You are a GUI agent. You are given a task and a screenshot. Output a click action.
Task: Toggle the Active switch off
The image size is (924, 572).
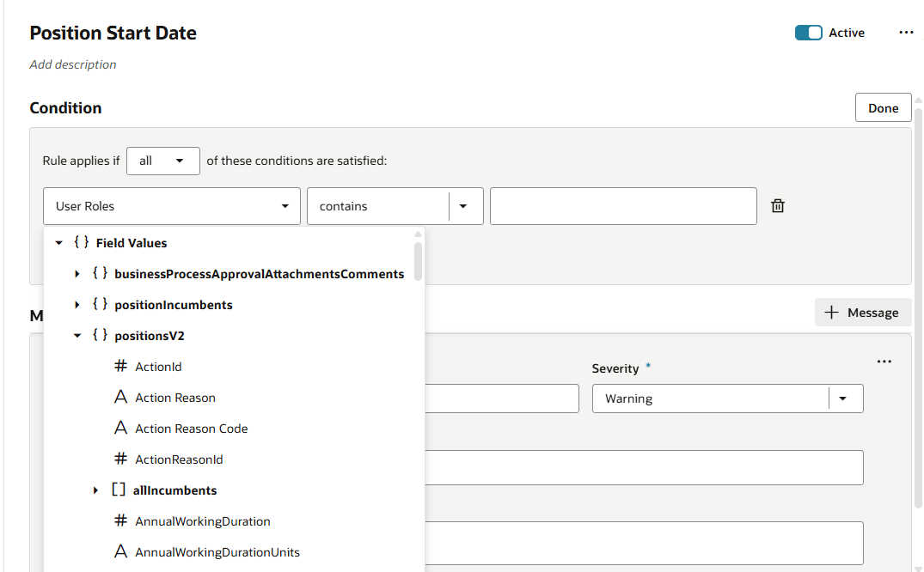808,33
